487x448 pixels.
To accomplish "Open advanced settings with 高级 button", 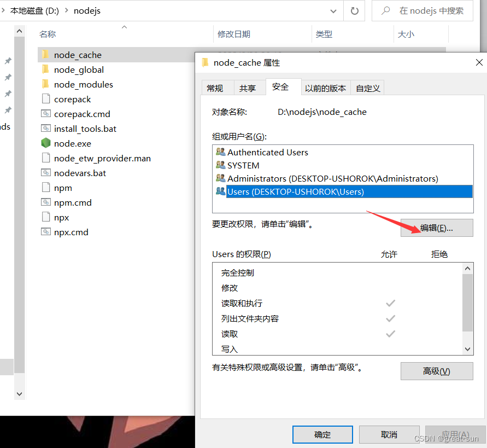I will coord(436,371).
